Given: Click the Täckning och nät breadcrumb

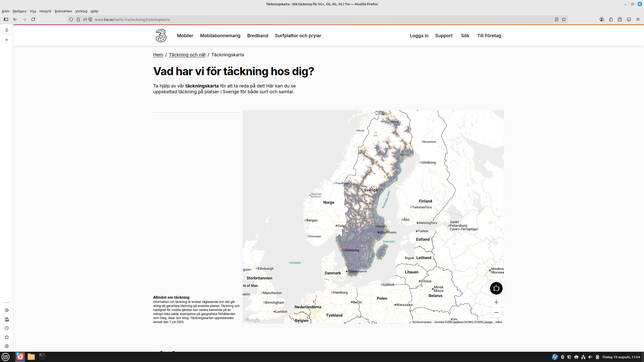Looking at the screenshot, I should tap(187, 55).
